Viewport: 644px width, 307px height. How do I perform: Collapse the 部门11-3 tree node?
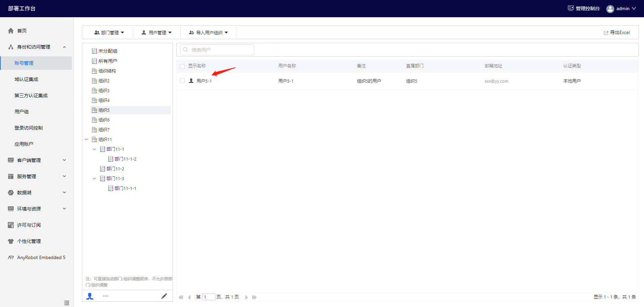(94, 178)
